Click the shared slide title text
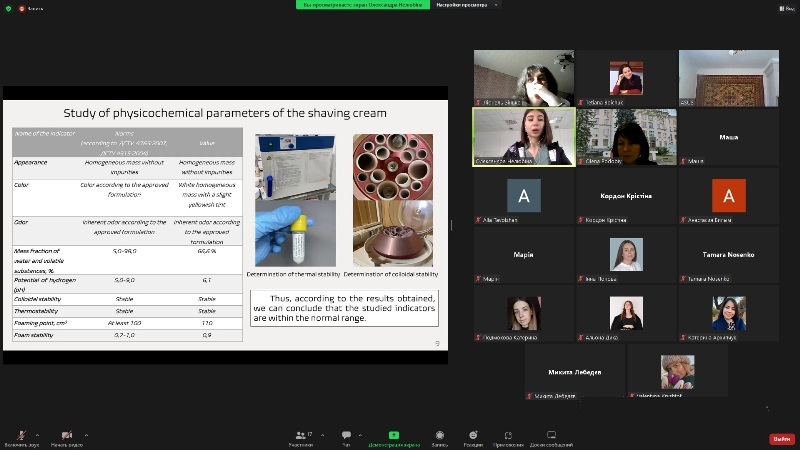The width and height of the screenshot is (800, 450). (x=224, y=113)
